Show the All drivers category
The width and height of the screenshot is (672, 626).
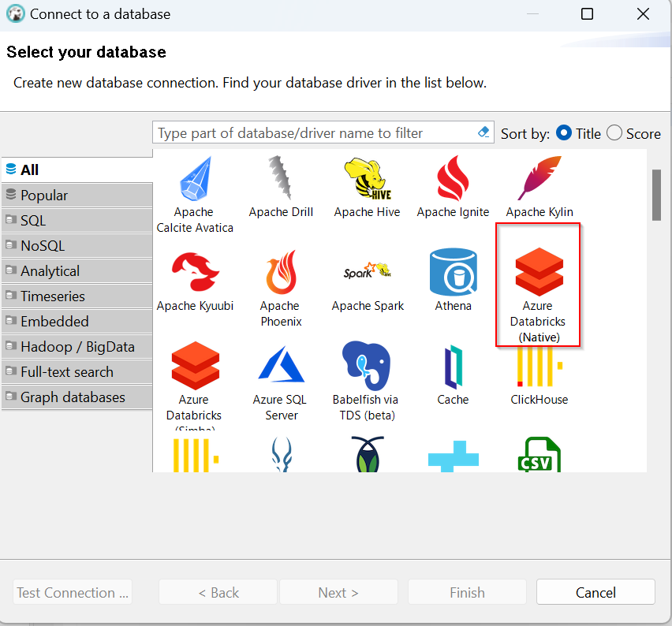pyautogui.click(x=77, y=170)
